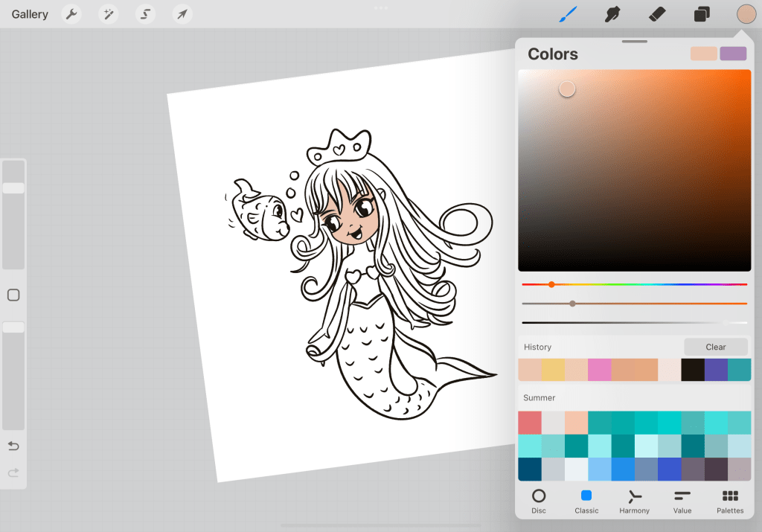Select the purple secondary color swatch

pyautogui.click(x=733, y=54)
